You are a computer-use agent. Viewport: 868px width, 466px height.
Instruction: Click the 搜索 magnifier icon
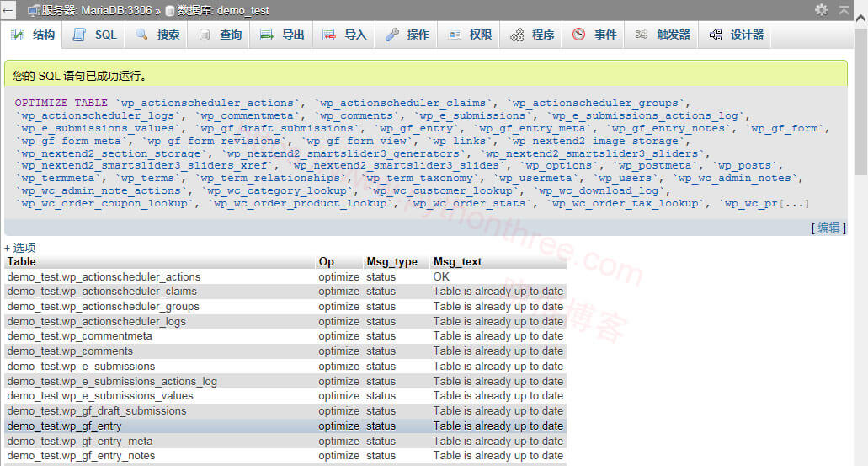pos(141,35)
